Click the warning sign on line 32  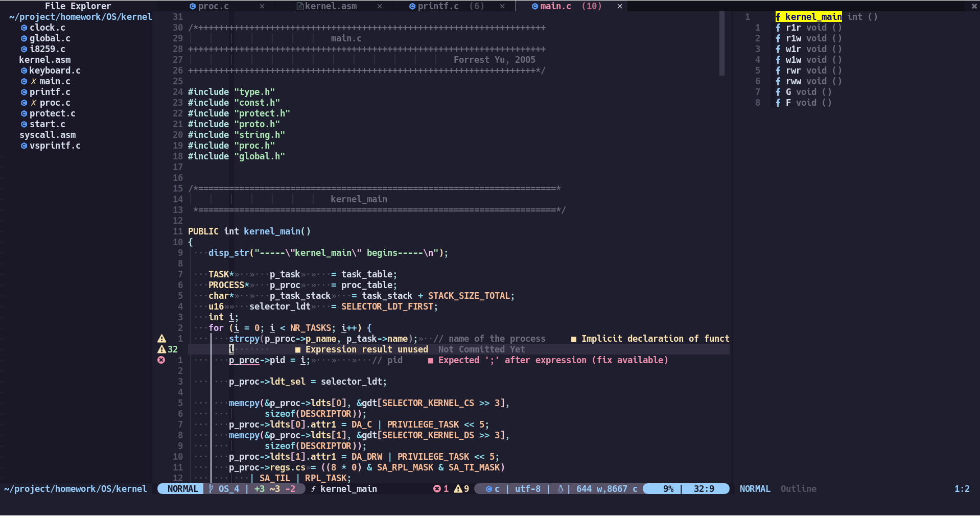click(x=161, y=349)
